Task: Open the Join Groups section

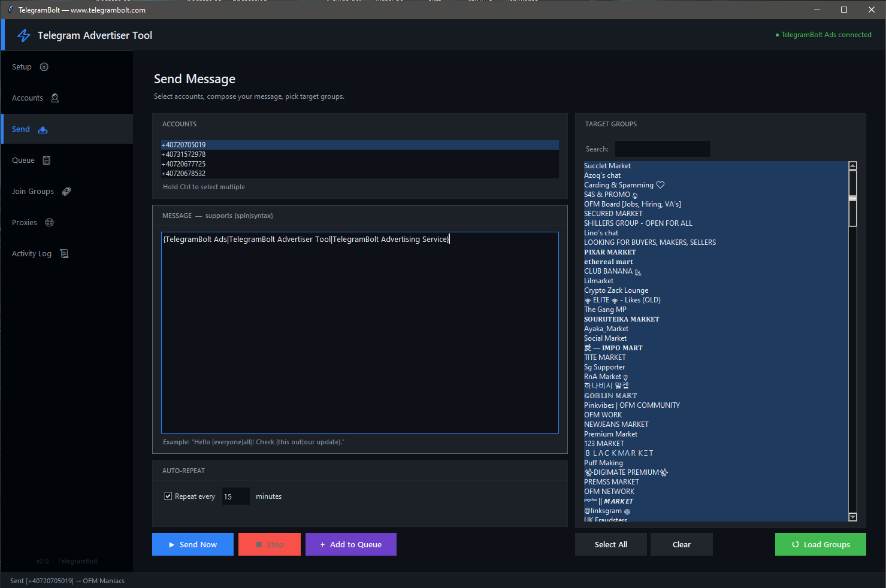Action: (x=67, y=192)
